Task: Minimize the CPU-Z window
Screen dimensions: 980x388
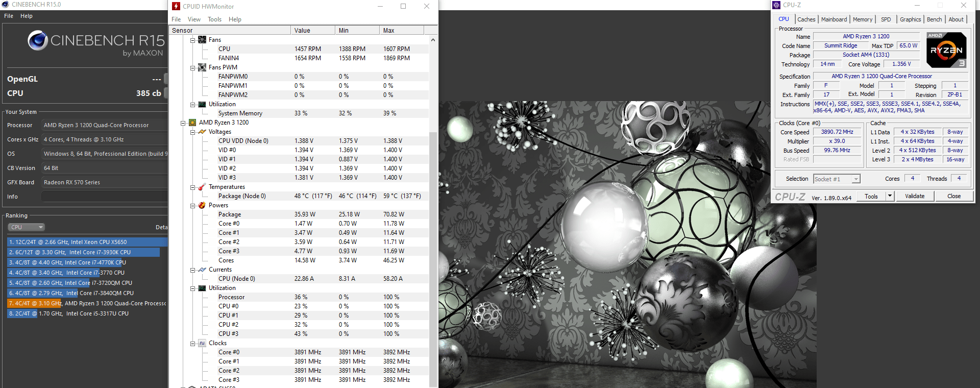Action: pos(917,5)
